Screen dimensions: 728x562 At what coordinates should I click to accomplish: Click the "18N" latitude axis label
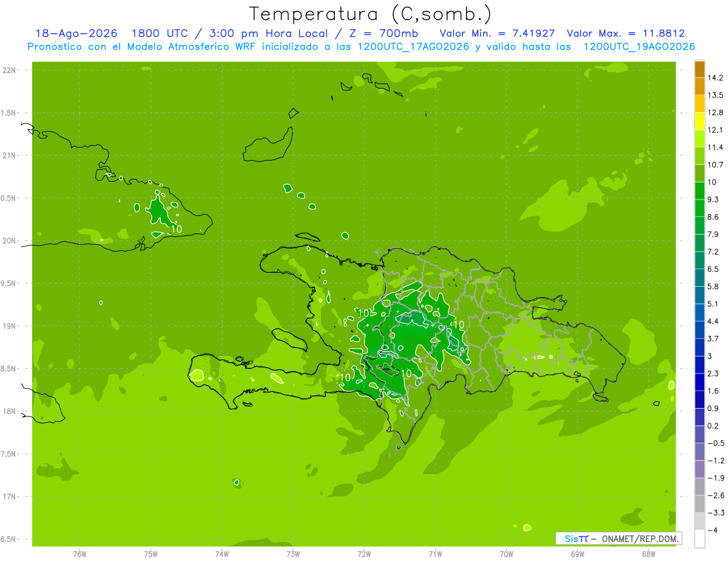click(x=10, y=411)
